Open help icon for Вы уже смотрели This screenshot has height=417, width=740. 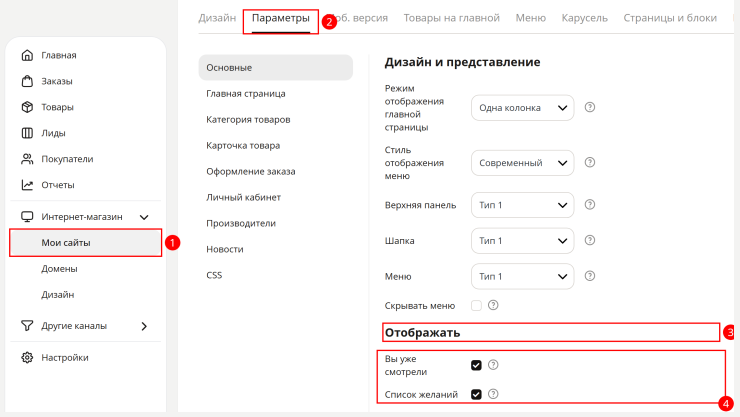point(493,365)
